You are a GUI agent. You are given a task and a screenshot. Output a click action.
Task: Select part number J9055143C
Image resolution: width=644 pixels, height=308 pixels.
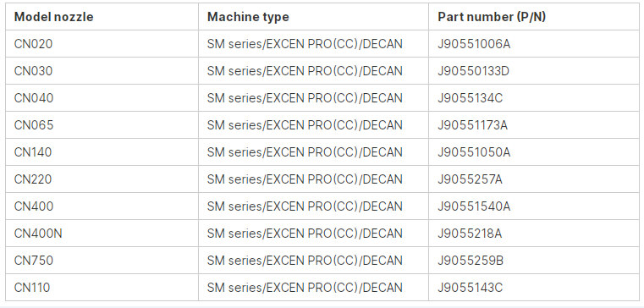coord(470,288)
